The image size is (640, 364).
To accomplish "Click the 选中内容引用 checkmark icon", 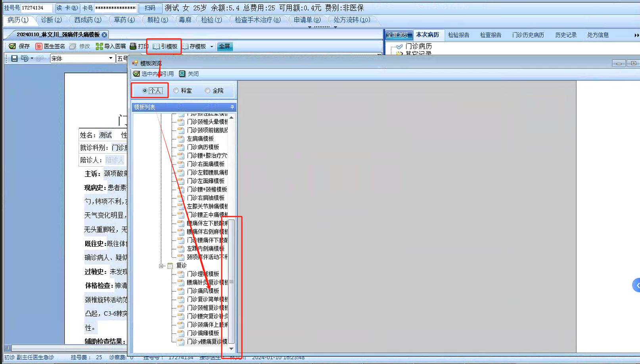I will (136, 74).
